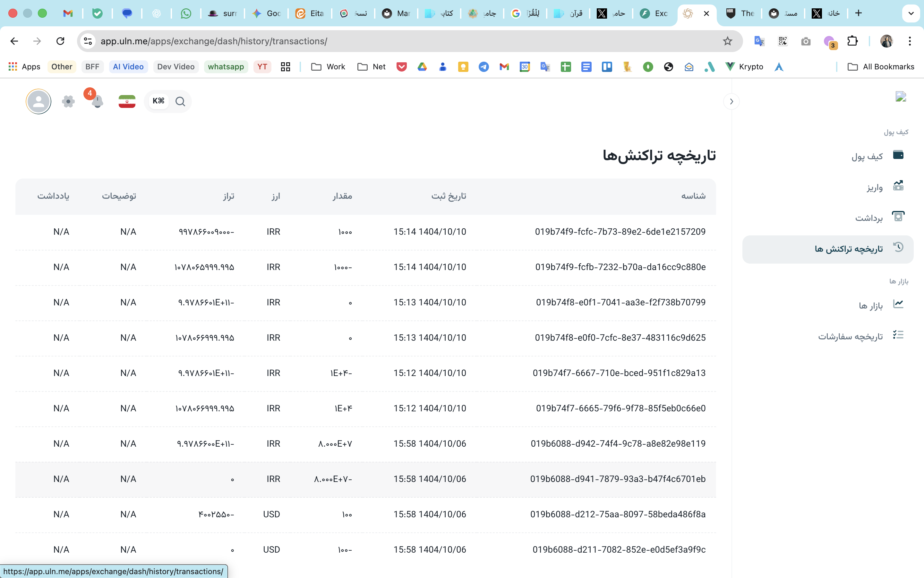
Task: Switch to the Exc browser tab
Action: pyautogui.click(x=654, y=13)
